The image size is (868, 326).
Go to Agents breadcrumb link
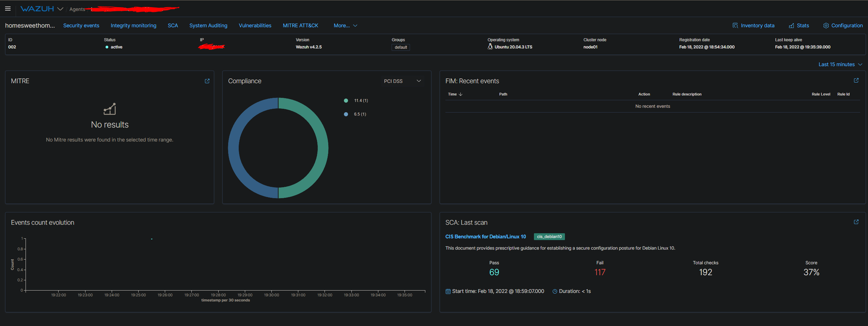coord(77,9)
